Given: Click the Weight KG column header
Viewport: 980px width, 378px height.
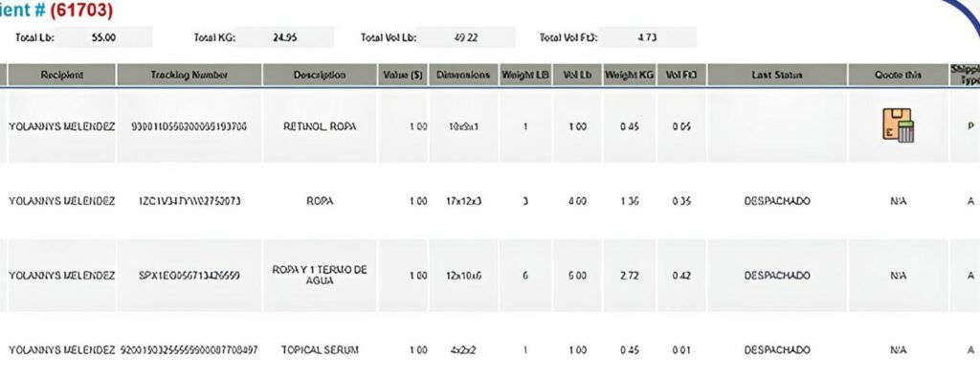Looking at the screenshot, I should click(x=629, y=75).
